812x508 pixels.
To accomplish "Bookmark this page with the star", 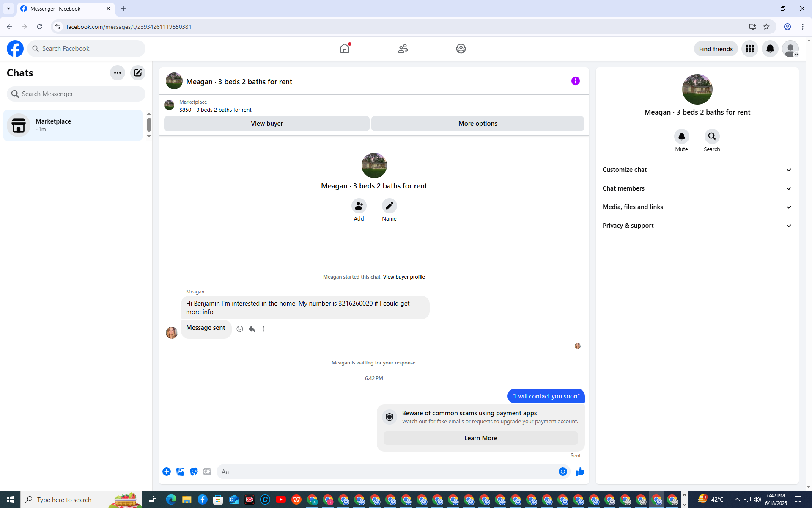I will 766,27.
